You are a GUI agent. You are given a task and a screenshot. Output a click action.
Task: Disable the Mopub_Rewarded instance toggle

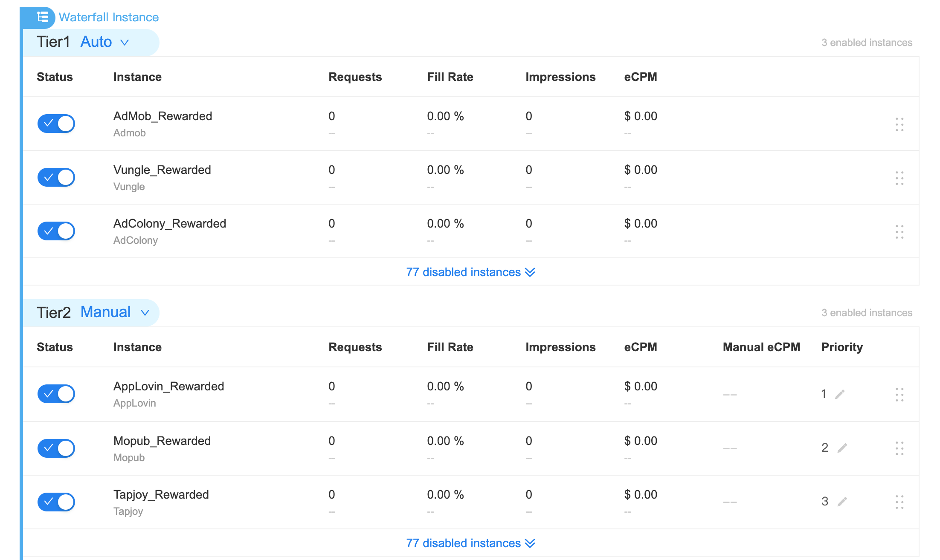tap(56, 448)
